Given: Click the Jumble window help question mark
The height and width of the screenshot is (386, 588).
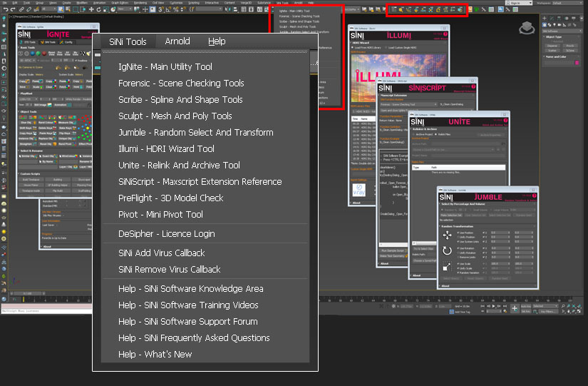Looking at the screenshot, I should pyautogui.click(x=534, y=196).
